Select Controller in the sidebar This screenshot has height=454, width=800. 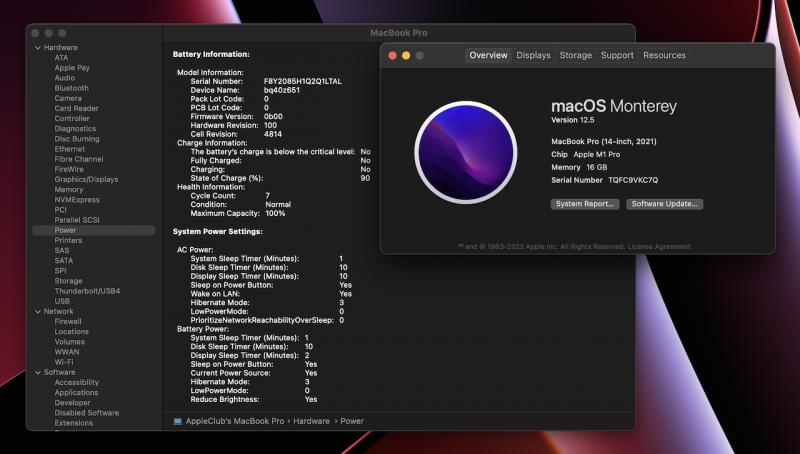click(x=72, y=118)
